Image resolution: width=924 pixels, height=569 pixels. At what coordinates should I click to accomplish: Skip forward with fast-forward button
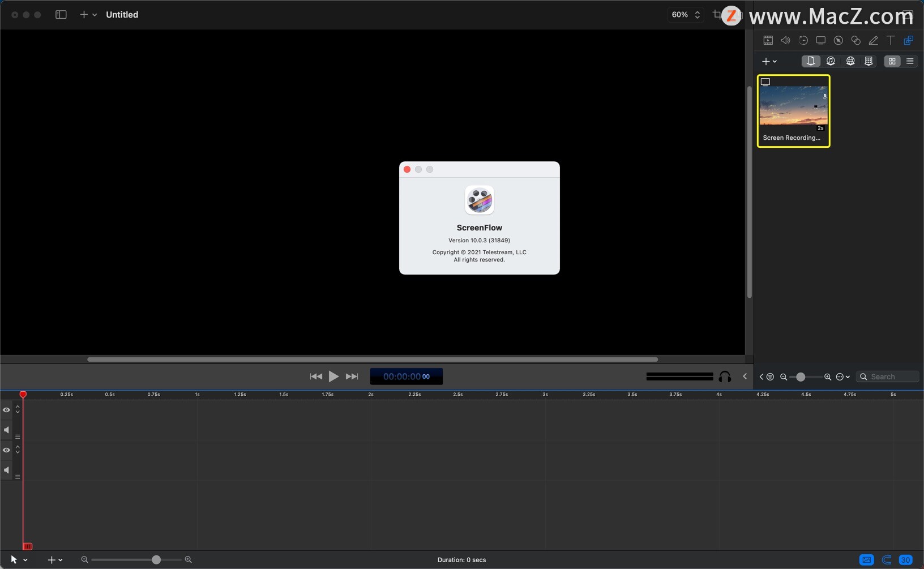352,377
